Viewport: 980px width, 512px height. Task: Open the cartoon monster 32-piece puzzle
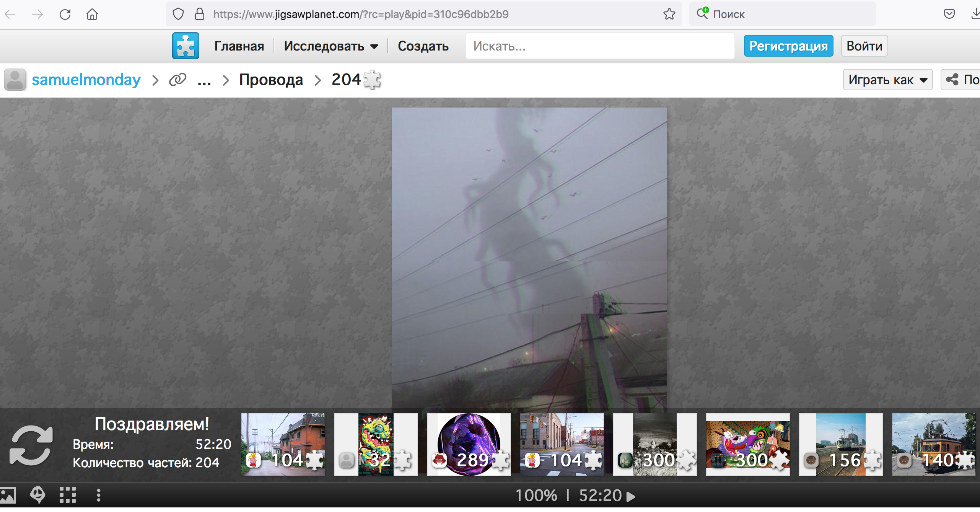coord(376,445)
